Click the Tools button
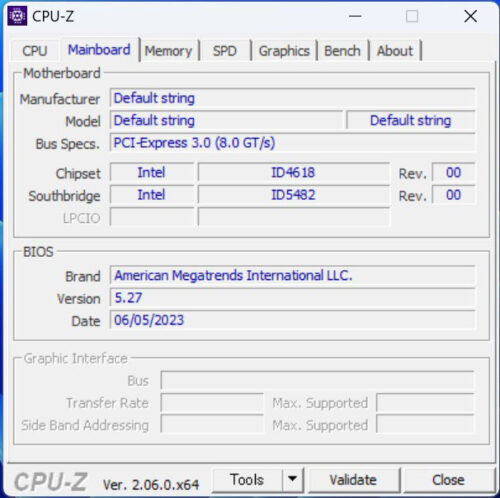500x498 pixels. 247,480
